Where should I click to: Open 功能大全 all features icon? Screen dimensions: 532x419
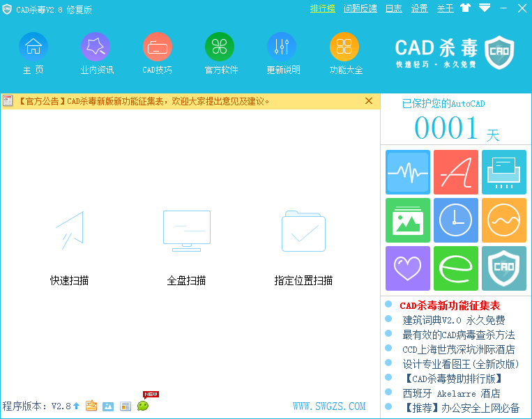coord(344,47)
